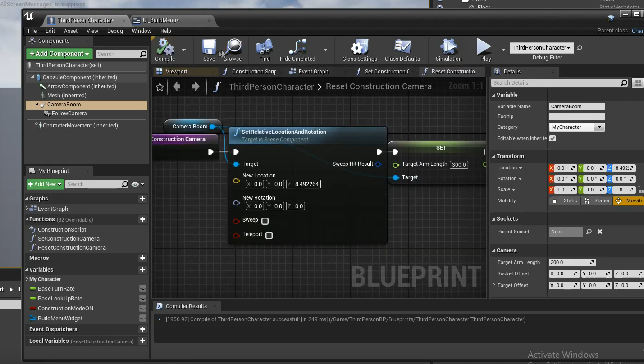Viewport: 644px width, 364px height.
Task: Enable the Teleport checkbox on node
Action: (x=269, y=235)
